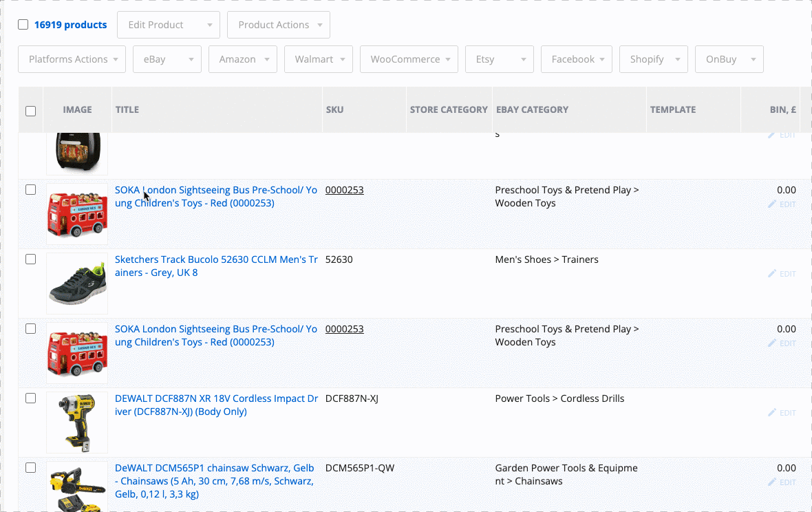Open the Sketchers trainer shoe thumbnail
This screenshot has width=812, height=512.
(x=77, y=283)
